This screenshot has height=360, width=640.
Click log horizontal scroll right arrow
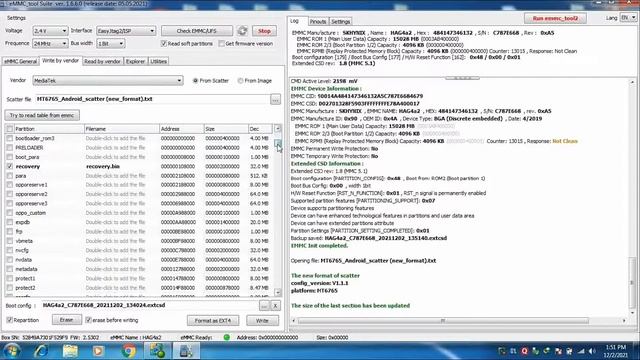click(x=624, y=321)
